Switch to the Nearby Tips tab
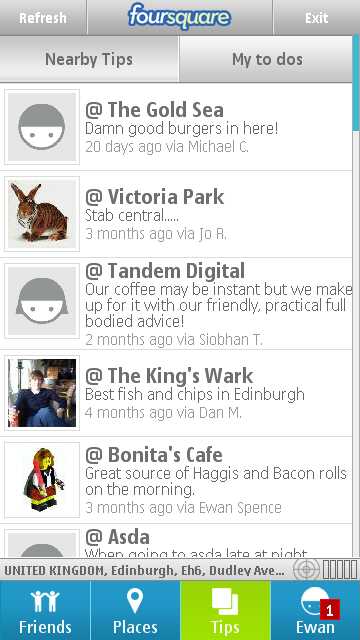Image resolution: width=360 pixels, height=640 pixels. [89, 59]
